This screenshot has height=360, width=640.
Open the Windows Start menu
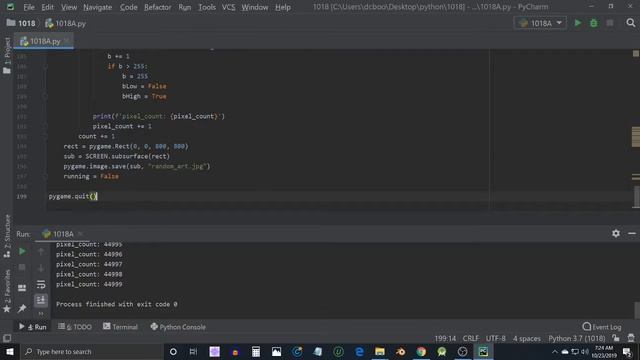[10, 352]
